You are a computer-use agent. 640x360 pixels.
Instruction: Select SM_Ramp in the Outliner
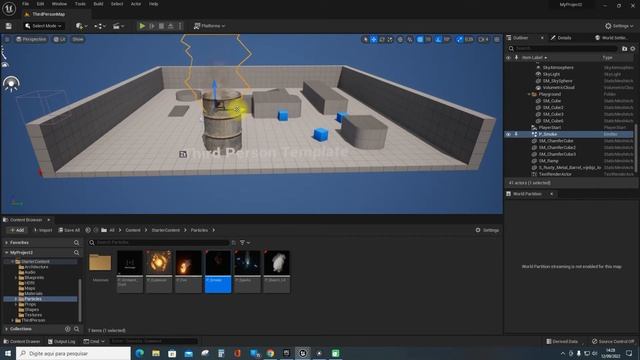click(549, 161)
